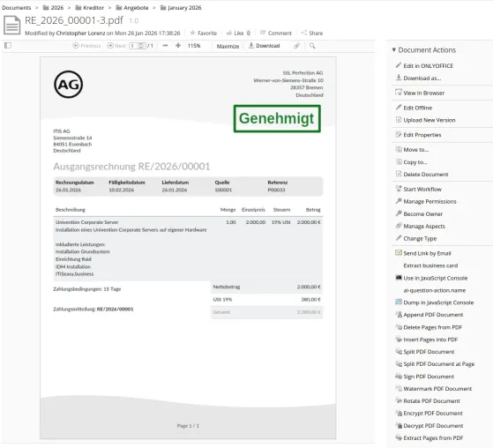
Task: Click the Delete Pages from PDF icon
Action: pyautogui.click(x=399, y=327)
